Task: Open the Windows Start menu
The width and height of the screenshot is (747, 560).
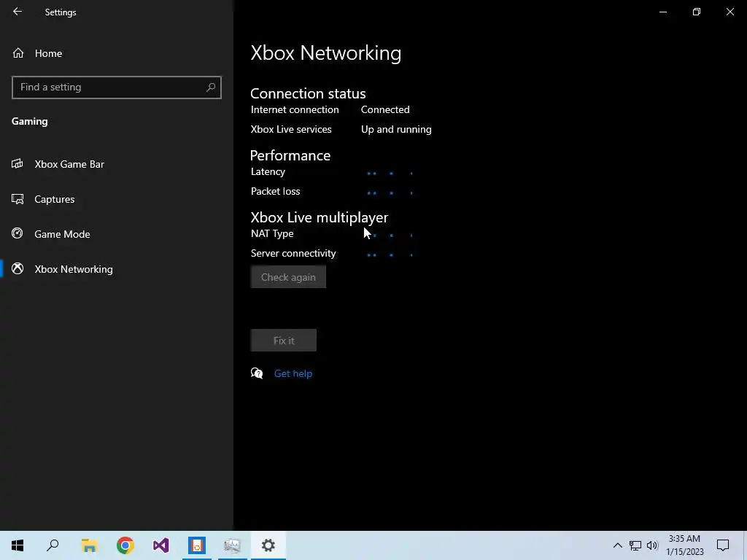Action: (x=18, y=545)
